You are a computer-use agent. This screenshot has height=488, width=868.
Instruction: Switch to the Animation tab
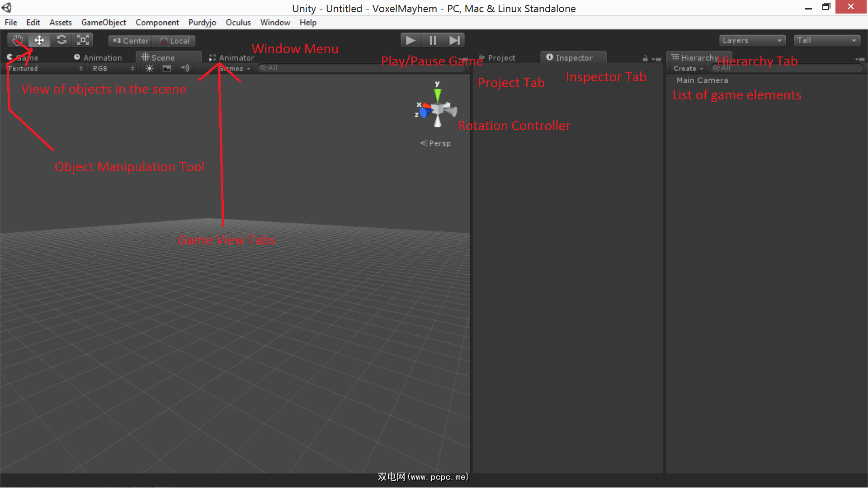(98, 58)
